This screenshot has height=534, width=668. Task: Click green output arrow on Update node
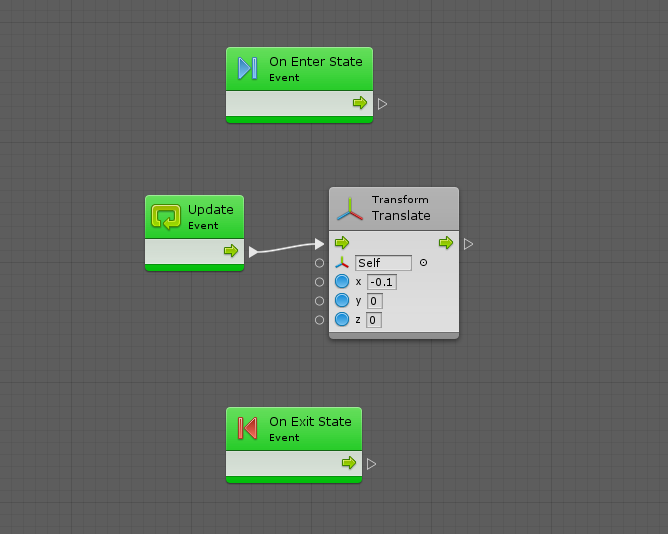(230, 251)
